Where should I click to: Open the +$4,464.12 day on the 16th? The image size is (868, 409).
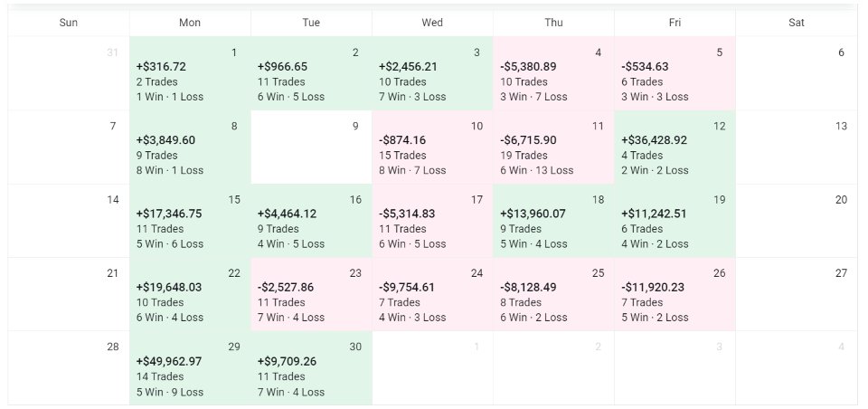coord(311,221)
